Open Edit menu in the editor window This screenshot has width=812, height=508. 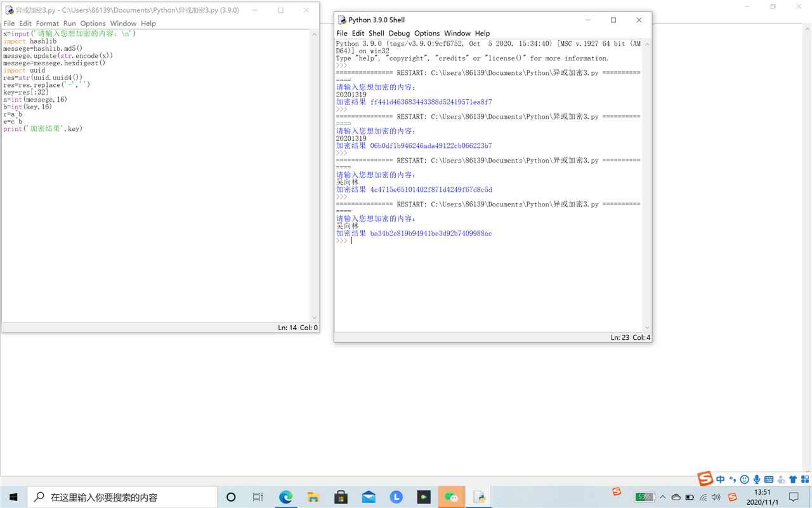tap(25, 23)
